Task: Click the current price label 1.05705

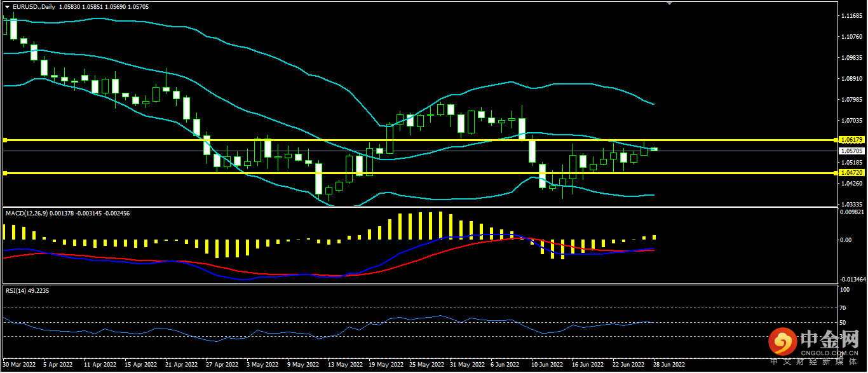Action: (x=851, y=151)
